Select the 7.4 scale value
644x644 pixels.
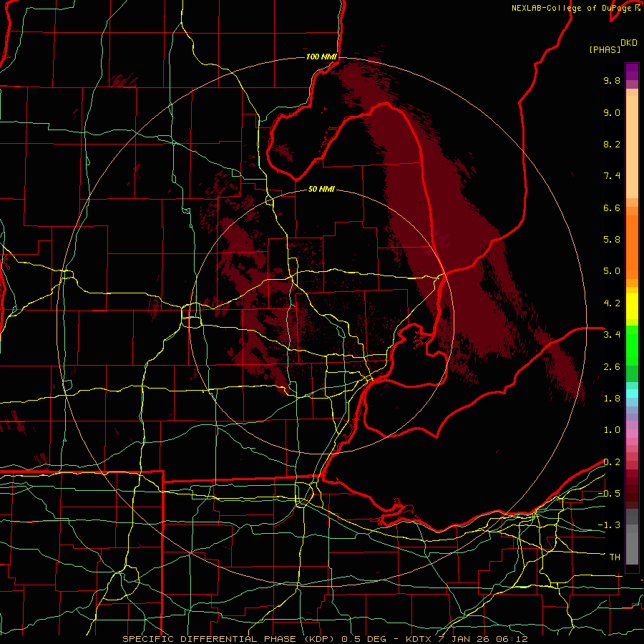[612, 176]
